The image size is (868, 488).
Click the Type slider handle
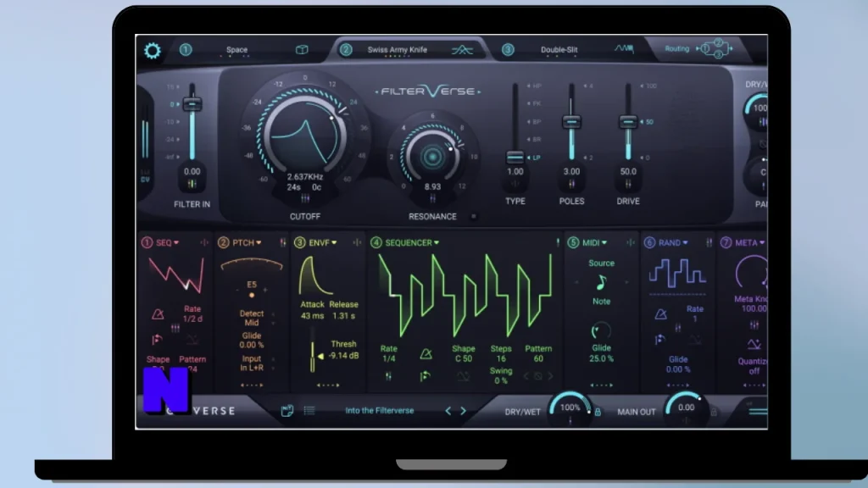coord(515,157)
